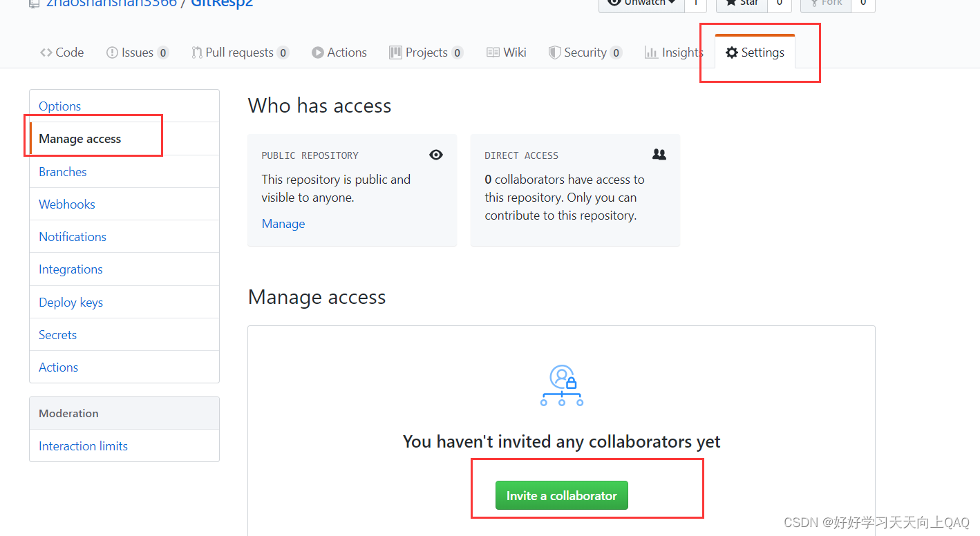Click the Pull requests branch icon
The height and width of the screenshot is (536, 980).
click(x=197, y=52)
